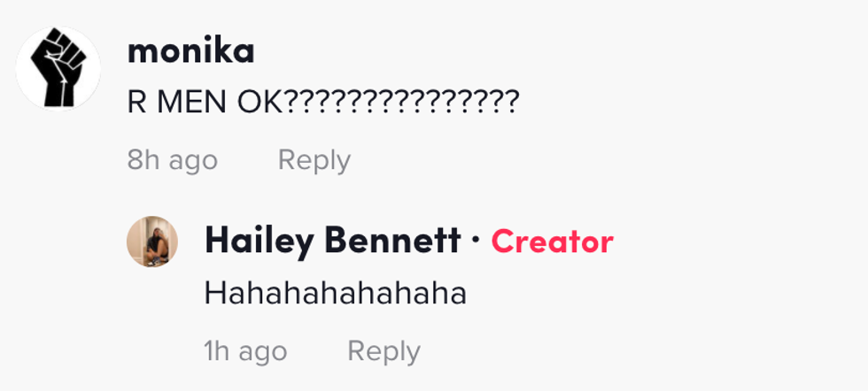Reply to Hailey Bennett's comment
Screen dimensions: 868x391
(x=384, y=351)
